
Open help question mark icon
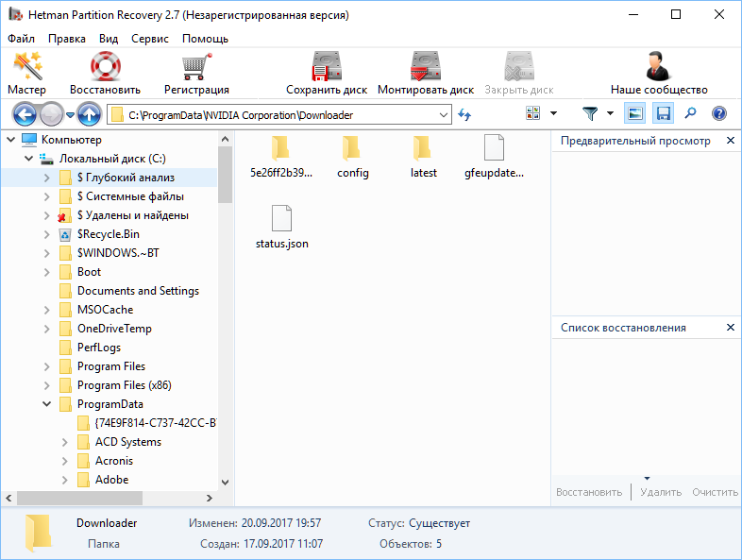coord(718,113)
